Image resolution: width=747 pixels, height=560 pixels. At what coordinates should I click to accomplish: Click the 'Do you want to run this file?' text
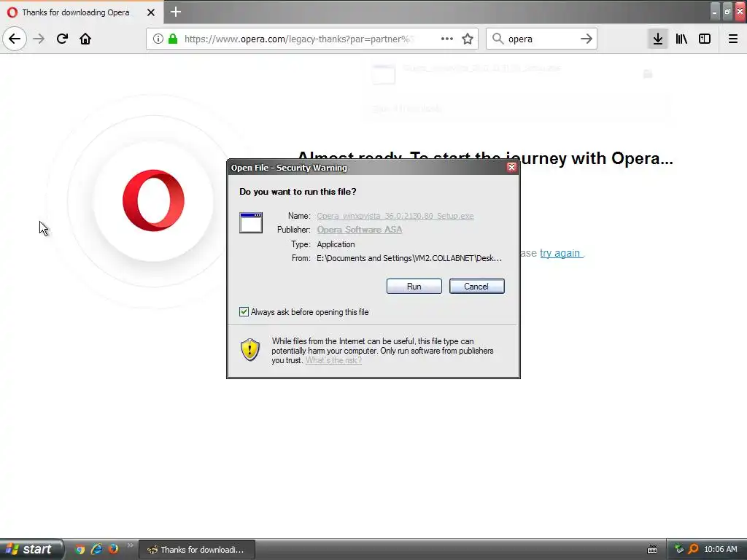coord(298,192)
